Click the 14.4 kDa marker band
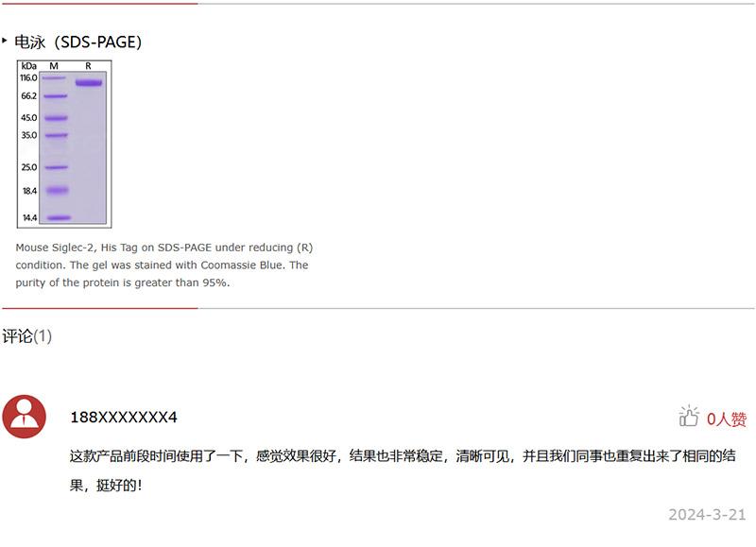The height and width of the screenshot is (547, 756). pyautogui.click(x=59, y=218)
